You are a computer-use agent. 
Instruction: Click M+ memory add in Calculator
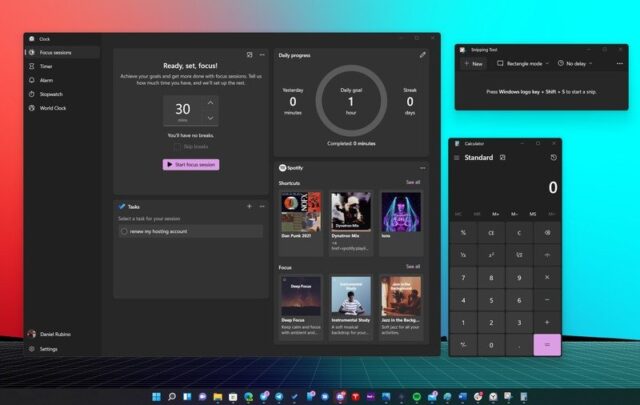coord(496,214)
